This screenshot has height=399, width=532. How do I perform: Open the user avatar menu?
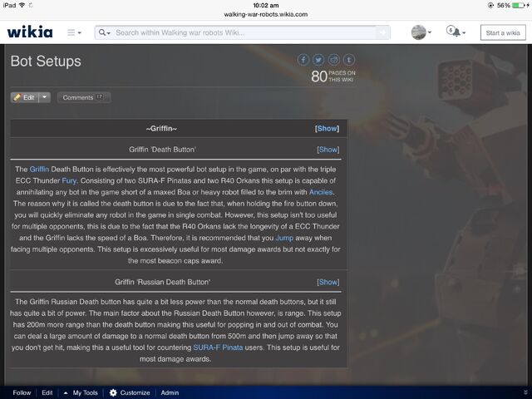[421, 32]
